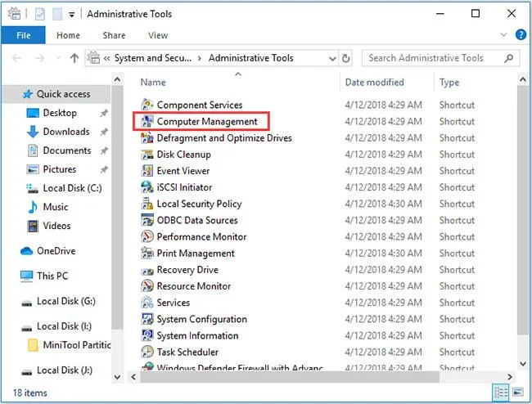Open Videos in navigation pane
Screen dimensions: 532x404
56,226
